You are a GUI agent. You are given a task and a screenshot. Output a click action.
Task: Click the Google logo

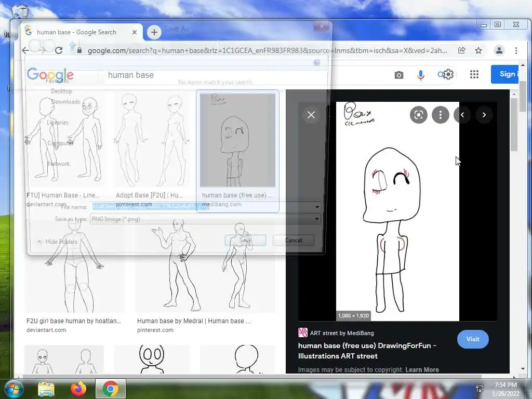tap(50, 74)
